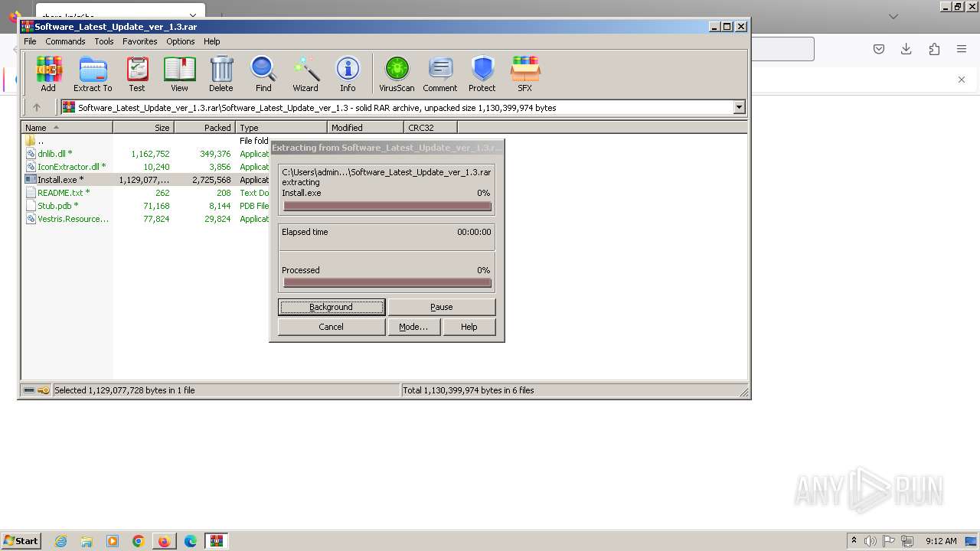Launch the Wizard tool
Image resolution: width=980 pixels, height=551 pixels.
pyautogui.click(x=305, y=74)
